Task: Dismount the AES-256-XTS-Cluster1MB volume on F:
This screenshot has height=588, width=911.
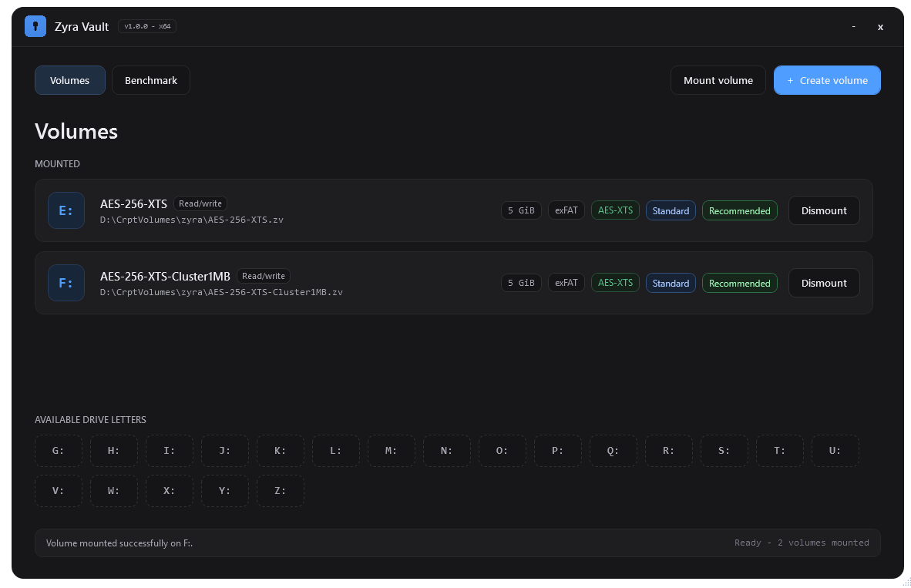Action: pos(824,283)
